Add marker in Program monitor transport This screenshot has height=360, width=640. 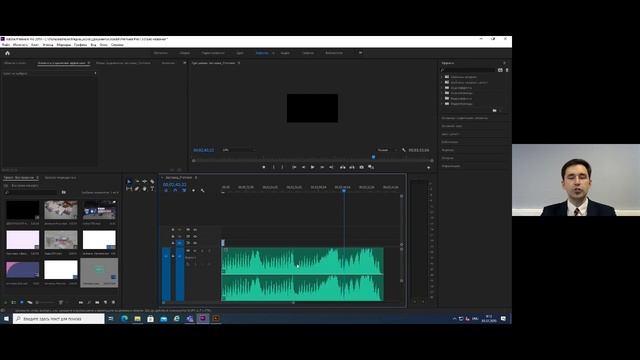pyautogui.click(x=264, y=167)
